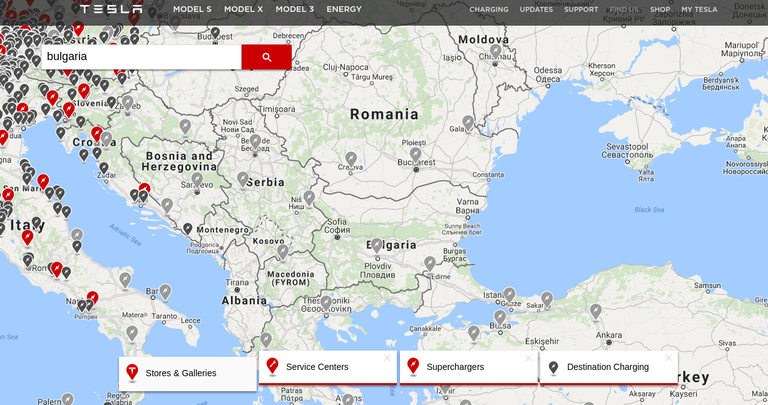Open the Shop link
The width and height of the screenshot is (768, 405).
[x=660, y=9]
